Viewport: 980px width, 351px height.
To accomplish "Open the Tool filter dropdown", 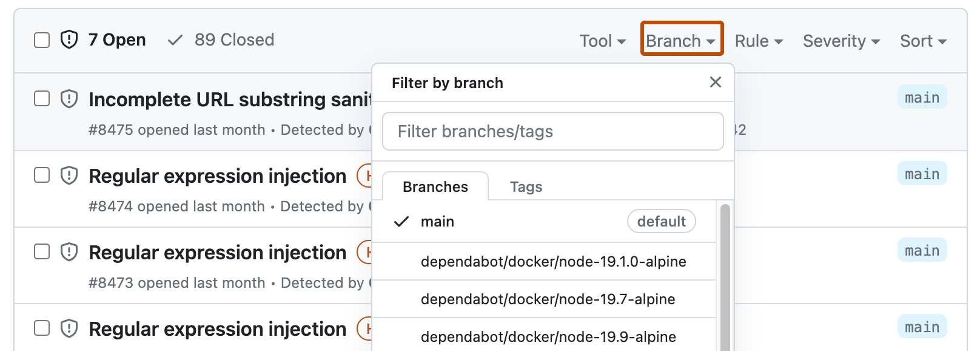I will tap(602, 41).
